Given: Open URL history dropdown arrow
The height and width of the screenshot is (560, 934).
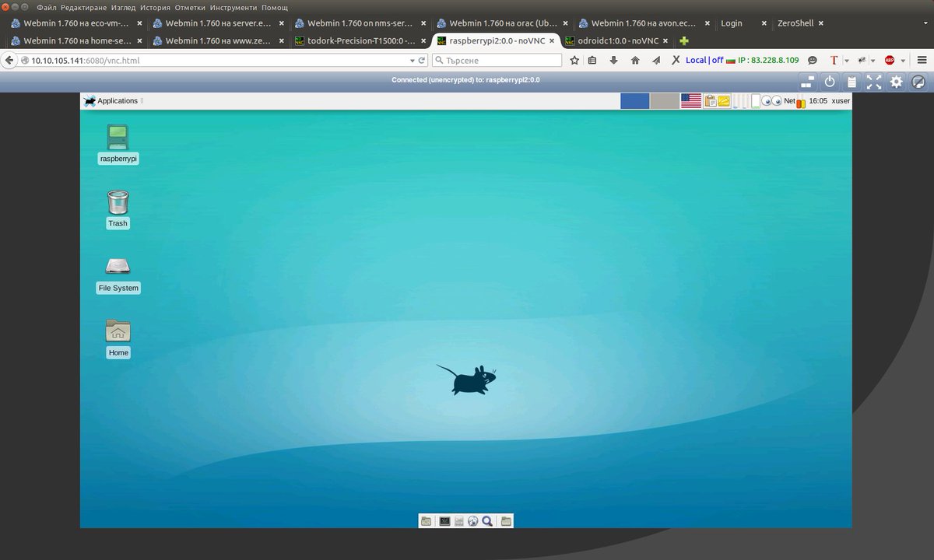Looking at the screenshot, I should pos(413,60).
